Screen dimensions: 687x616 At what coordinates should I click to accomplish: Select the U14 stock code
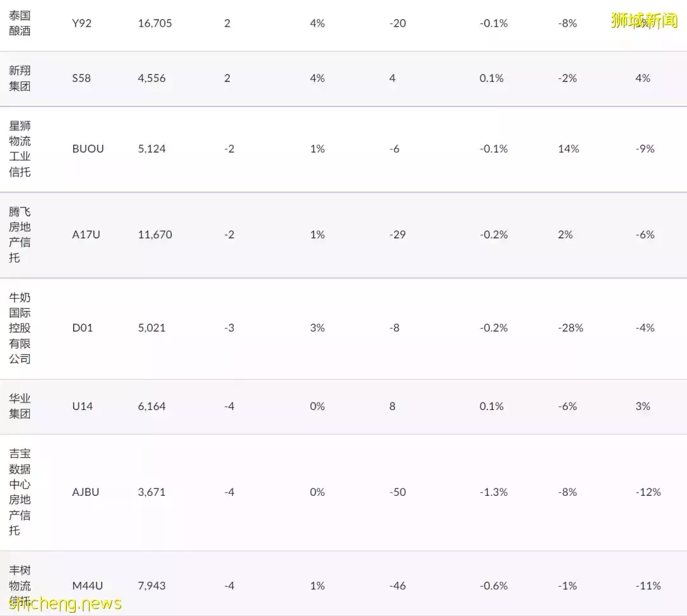pyautogui.click(x=82, y=406)
